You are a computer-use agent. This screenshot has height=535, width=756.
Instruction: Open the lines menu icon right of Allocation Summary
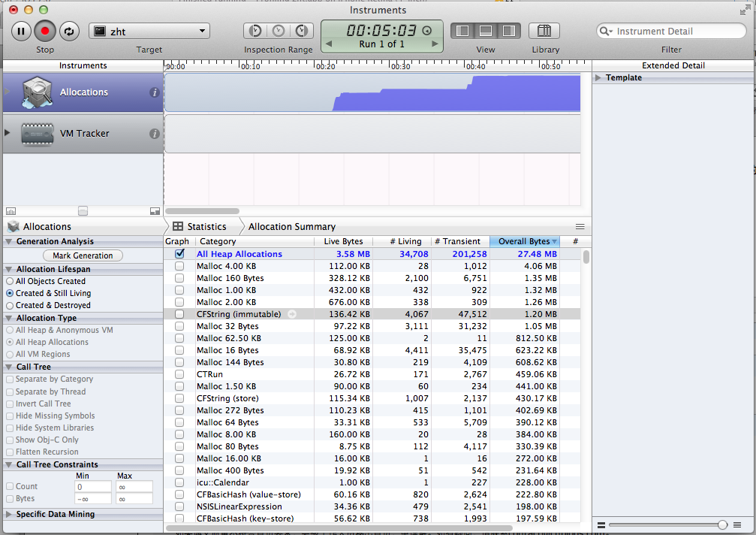click(580, 227)
